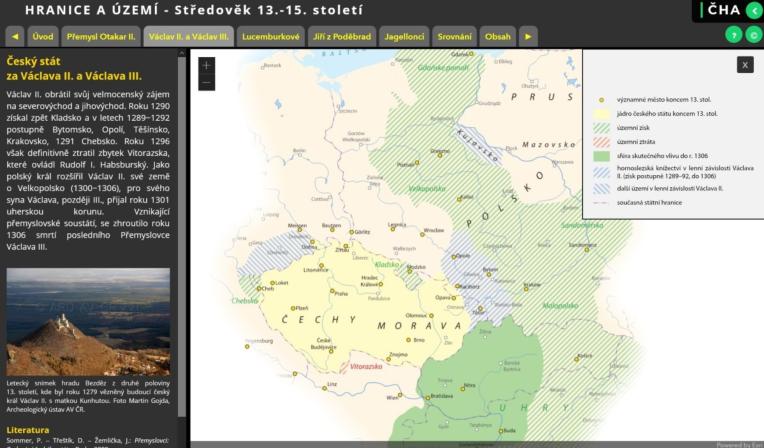Click the 'Český stát za Václava II.' heading
This screenshot has height=448, width=764.
point(74,69)
